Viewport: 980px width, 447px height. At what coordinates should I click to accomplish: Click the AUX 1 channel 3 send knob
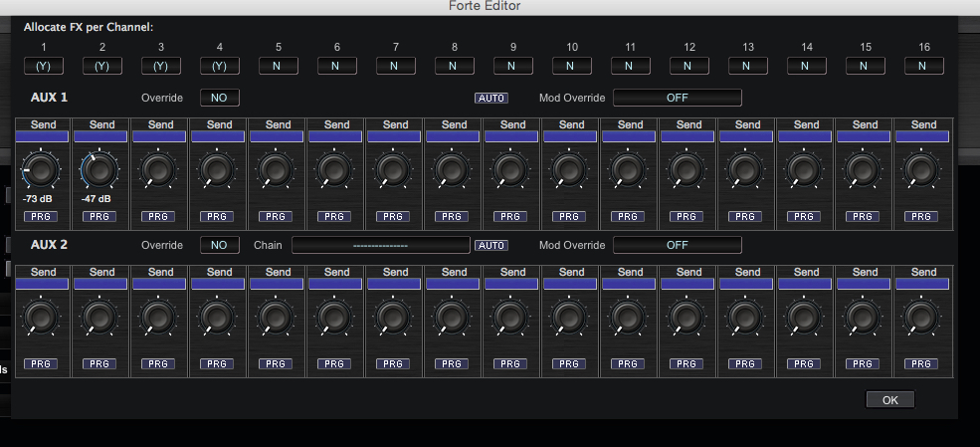(x=159, y=169)
